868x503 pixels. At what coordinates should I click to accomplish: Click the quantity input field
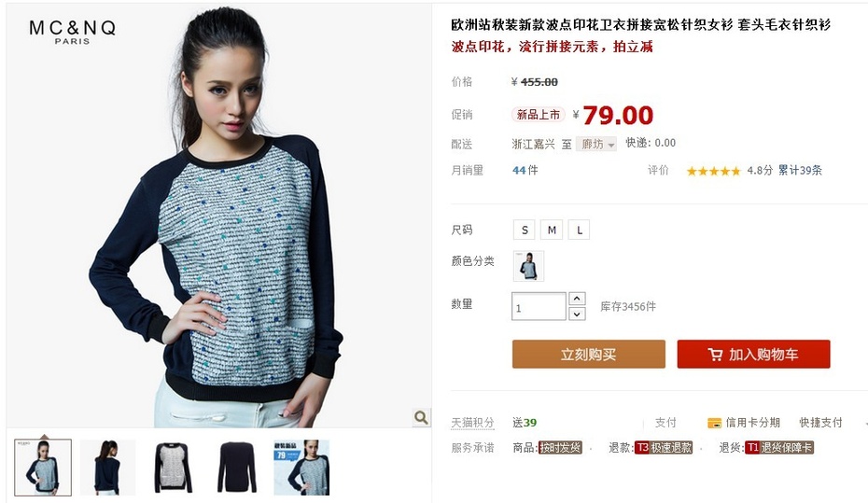(x=539, y=306)
